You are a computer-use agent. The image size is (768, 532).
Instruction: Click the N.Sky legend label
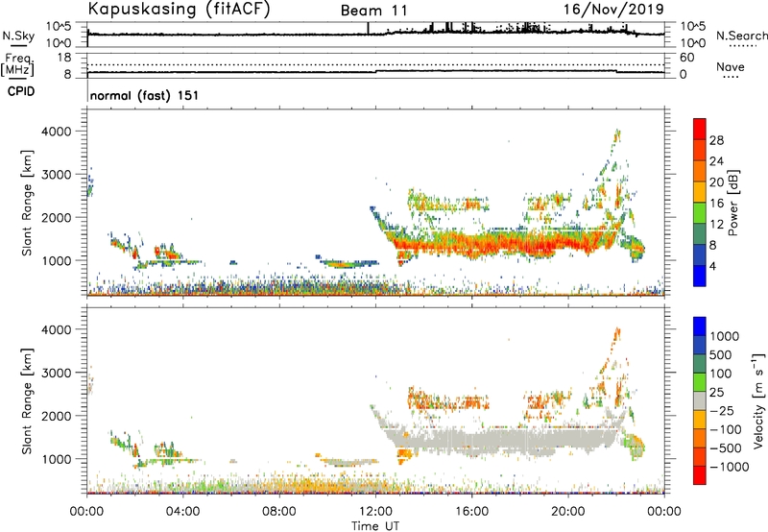(18, 36)
